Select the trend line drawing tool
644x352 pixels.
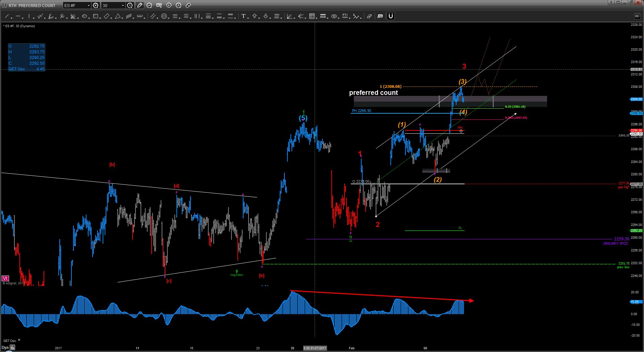pyautogui.click(x=7, y=16)
